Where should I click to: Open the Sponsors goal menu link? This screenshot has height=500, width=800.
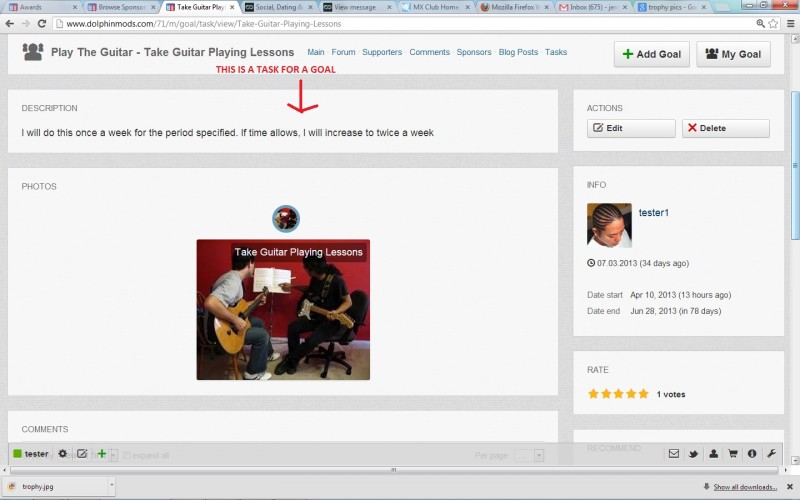tap(474, 52)
